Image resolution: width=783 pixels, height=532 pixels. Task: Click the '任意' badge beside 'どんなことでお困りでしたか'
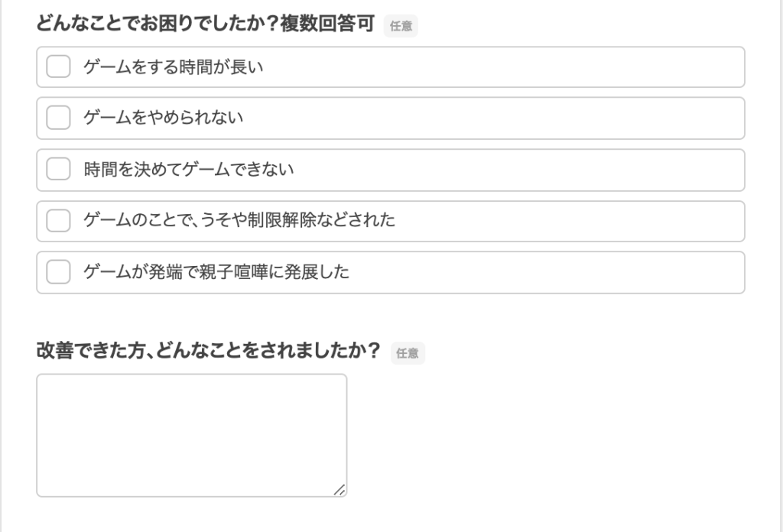point(401,25)
